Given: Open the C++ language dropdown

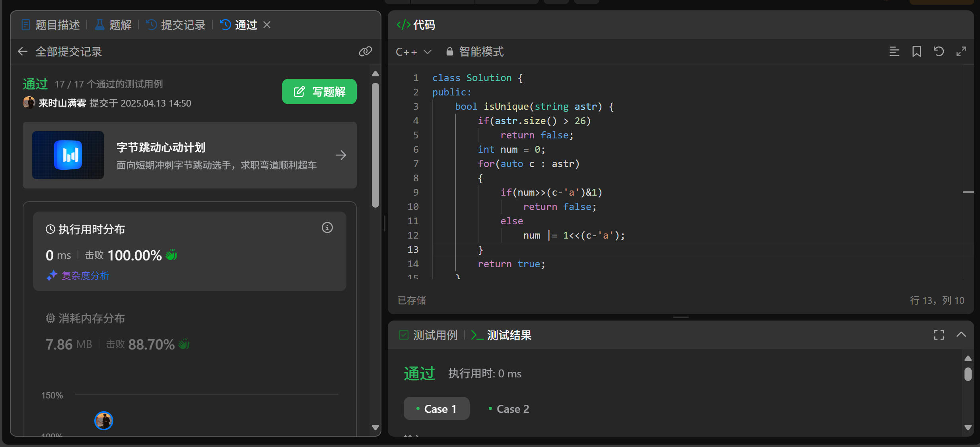Looking at the screenshot, I should point(413,52).
